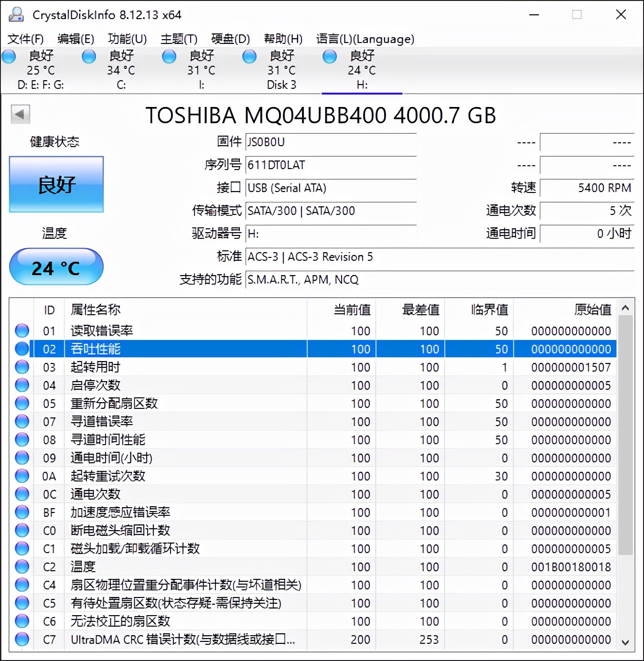Select the Disk 3 health icon
The width and height of the screenshot is (644, 661).
pos(249,56)
